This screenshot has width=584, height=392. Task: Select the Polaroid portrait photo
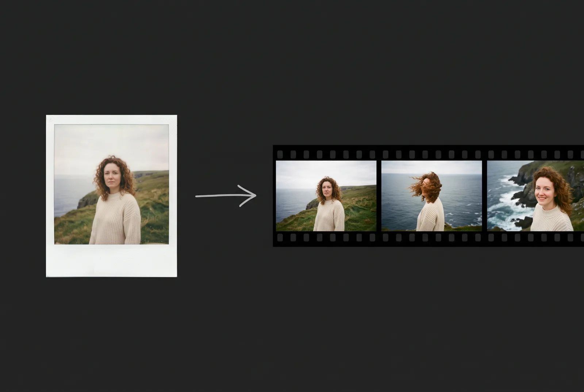click(111, 196)
